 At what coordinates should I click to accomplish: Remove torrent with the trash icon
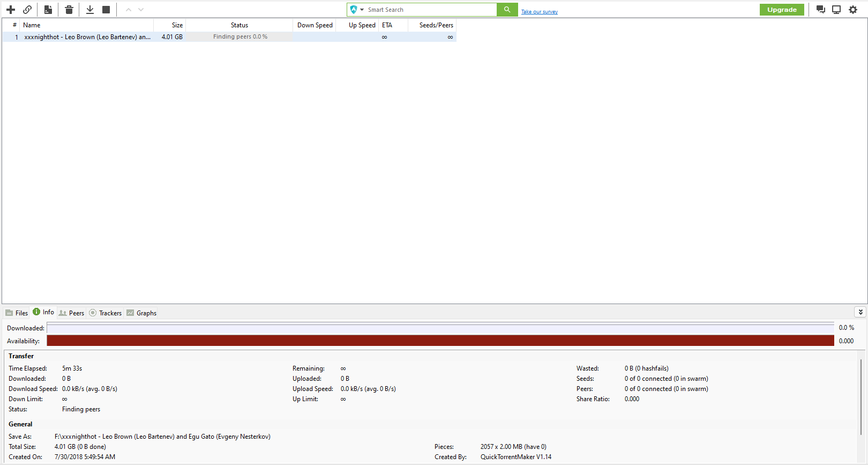(69, 10)
